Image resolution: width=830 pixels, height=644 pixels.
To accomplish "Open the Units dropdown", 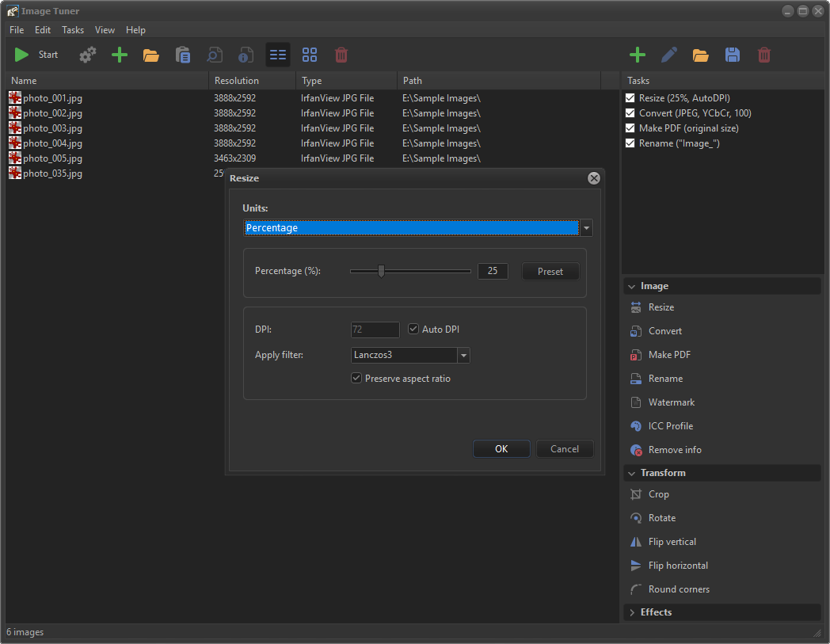I will click(x=586, y=228).
